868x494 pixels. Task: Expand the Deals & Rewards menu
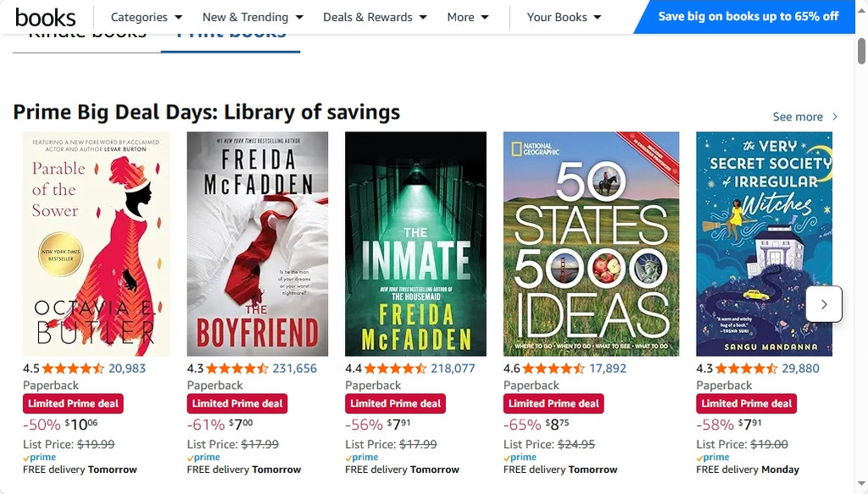click(375, 17)
